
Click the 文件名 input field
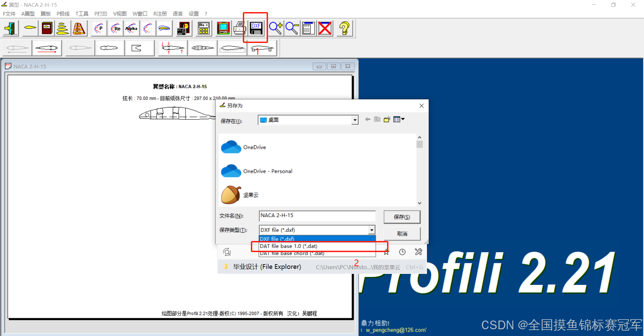click(x=317, y=215)
